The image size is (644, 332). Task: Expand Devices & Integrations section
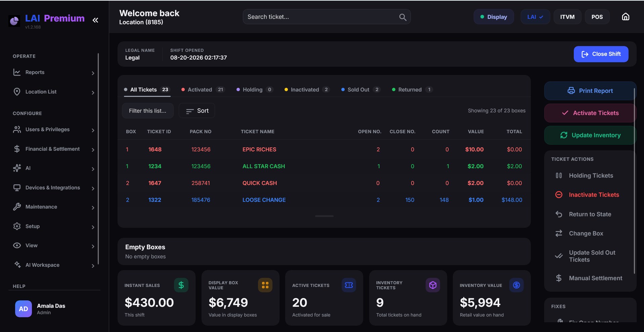tap(54, 188)
